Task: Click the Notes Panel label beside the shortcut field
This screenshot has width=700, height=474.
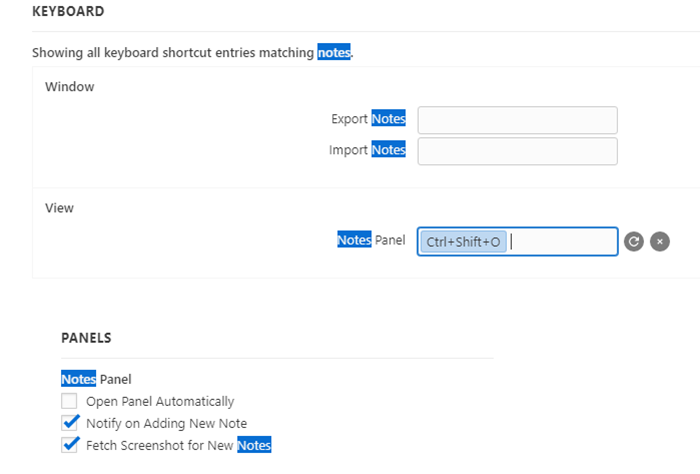Action: coord(371,240)
